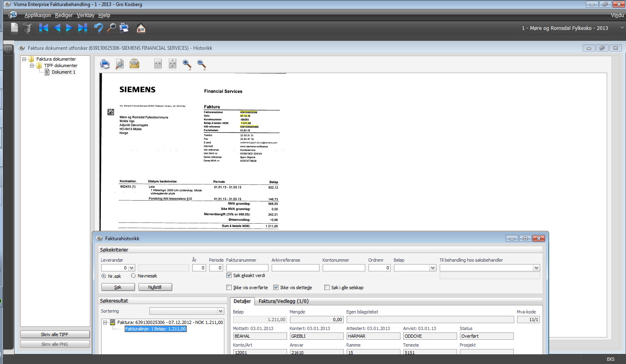Select Fakturalinje: 1 Beløp: 1.211,00 row
The height and width of the screenshot is (364, 626).
coord(155,329)
